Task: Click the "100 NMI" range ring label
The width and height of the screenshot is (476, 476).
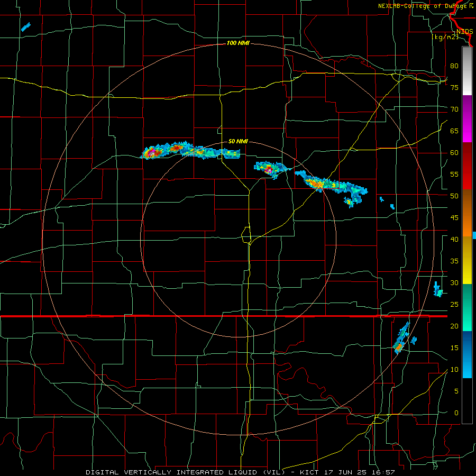Action: 238,43
